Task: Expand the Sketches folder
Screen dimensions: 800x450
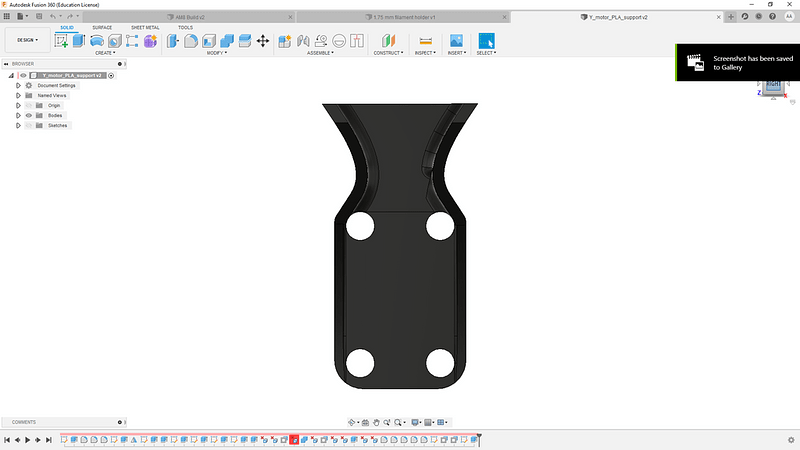Action: [18, 126]
